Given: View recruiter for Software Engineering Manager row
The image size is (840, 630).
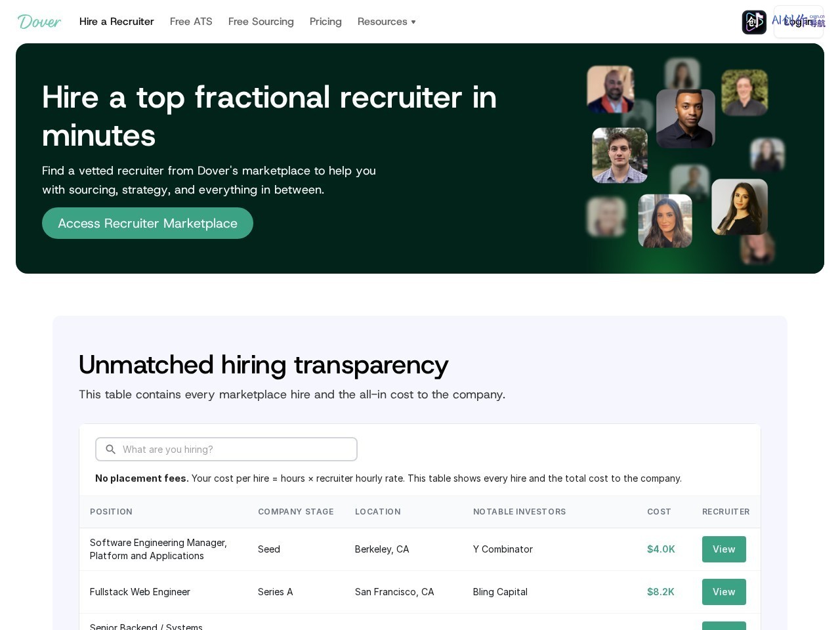Looking at the screenshot, I should (x=724, y=549).
